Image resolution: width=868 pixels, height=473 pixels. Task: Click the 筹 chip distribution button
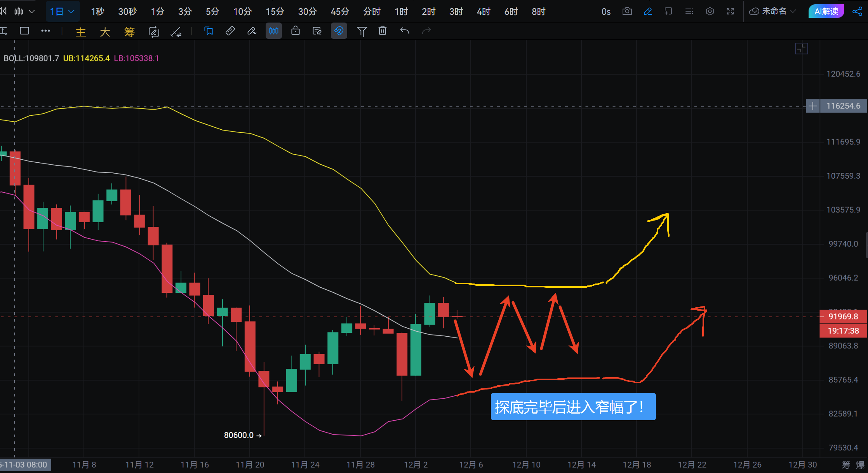pos(129,31)
